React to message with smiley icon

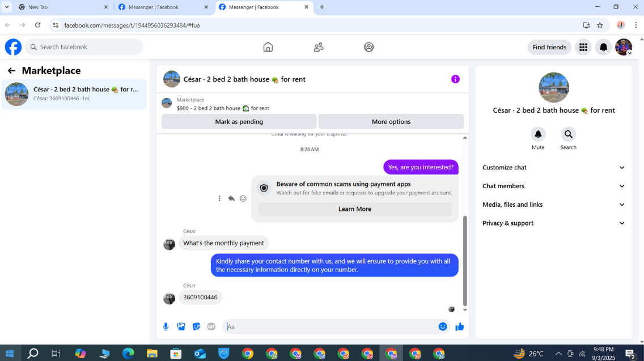coord(243,198)
